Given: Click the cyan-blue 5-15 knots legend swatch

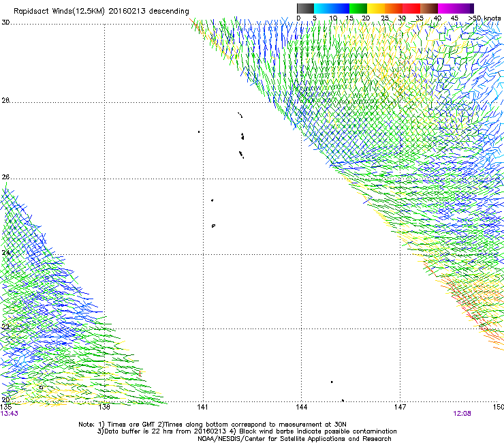Looking at the screenshot, I should pos(332,8).
